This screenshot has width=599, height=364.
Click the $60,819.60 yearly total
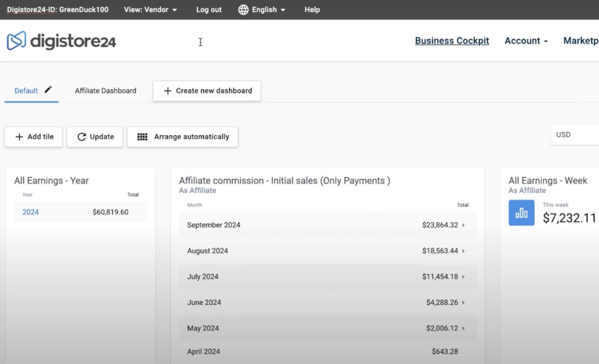point(110,212)
